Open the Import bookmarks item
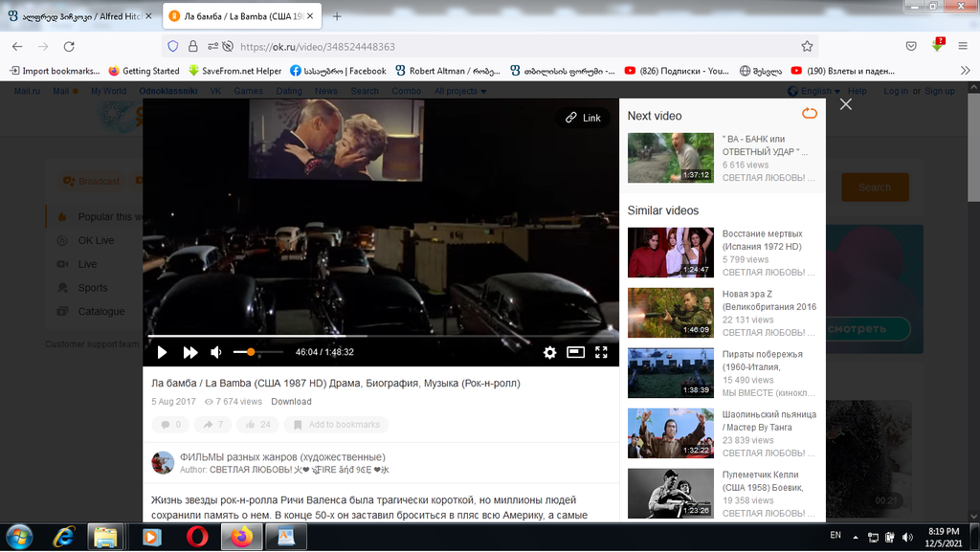Viewport: 980px width, 552px height. pos(55,71)
